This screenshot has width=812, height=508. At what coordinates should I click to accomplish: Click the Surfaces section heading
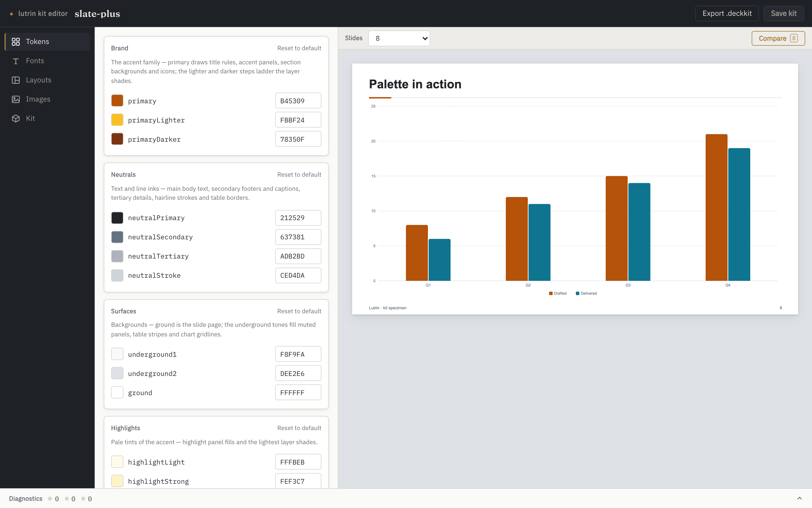[x=123, y=311]
